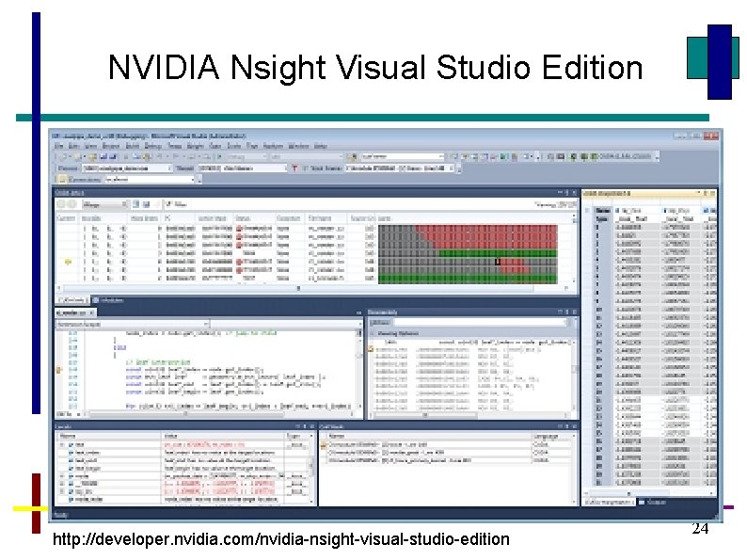This screenshot has height=560, width=747.
Task: Toggle the Filter button in warp panel
Action: 176,204
